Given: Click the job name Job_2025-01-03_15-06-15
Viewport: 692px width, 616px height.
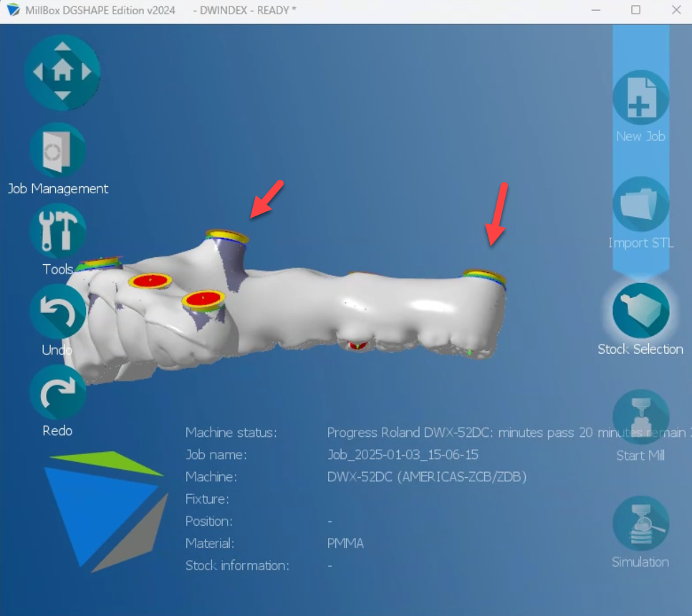Looking at the screenshot, I should tap(403, 455).
